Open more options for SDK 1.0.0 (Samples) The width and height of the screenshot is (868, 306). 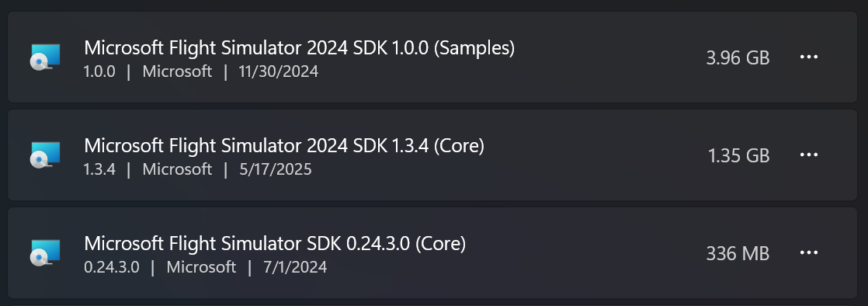tap(809, 57)
